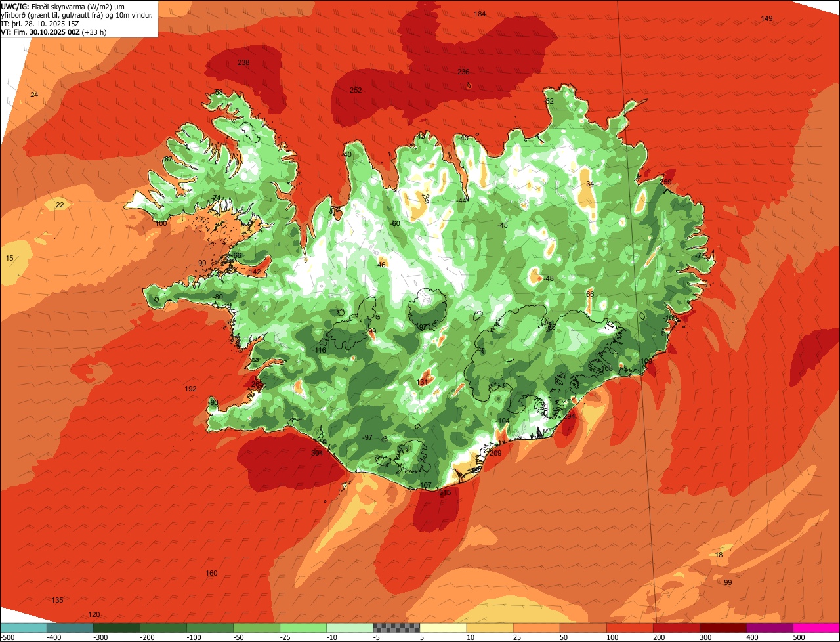
Task: Click the value -104 near the south coast
Action: [x=503, y=421]
